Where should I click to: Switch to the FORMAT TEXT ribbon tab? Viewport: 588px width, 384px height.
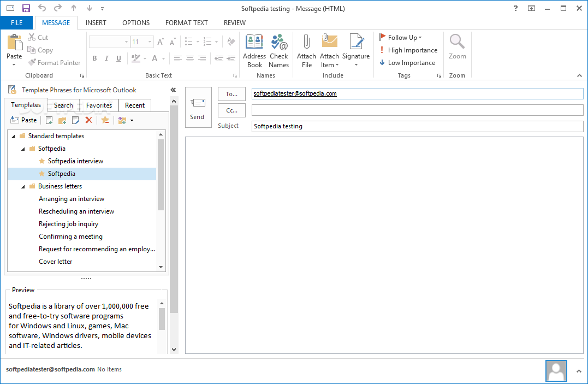click(x=186, y=22)
